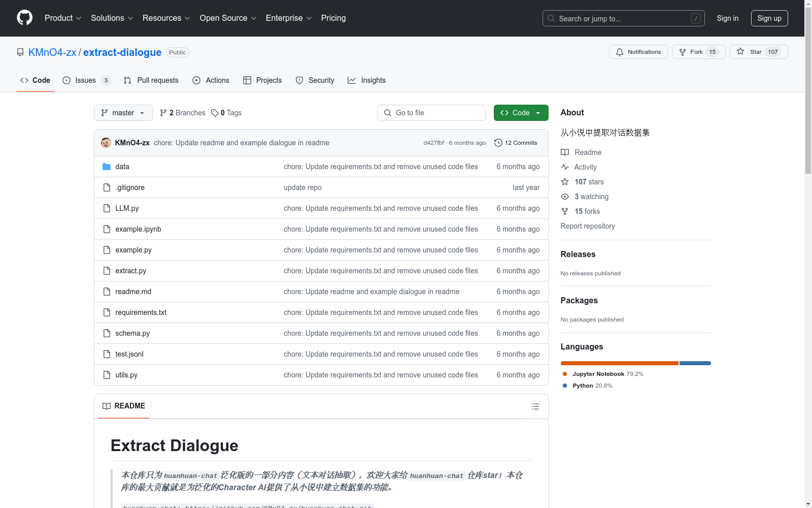Image resolution: width=812 pixels, height=508 pixels.
Task: View the 12 Commits history
Action: pos(516,143)
